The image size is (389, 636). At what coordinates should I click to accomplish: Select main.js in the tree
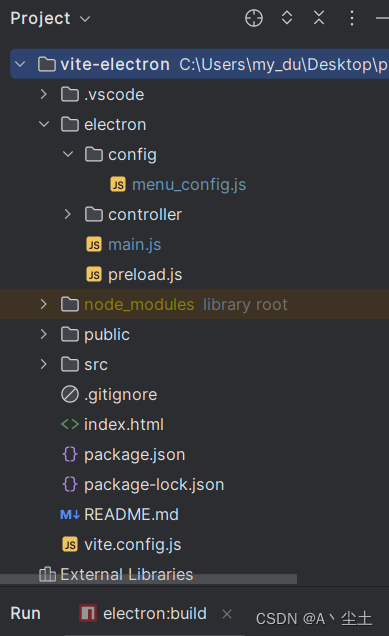(x=134, y=245)
